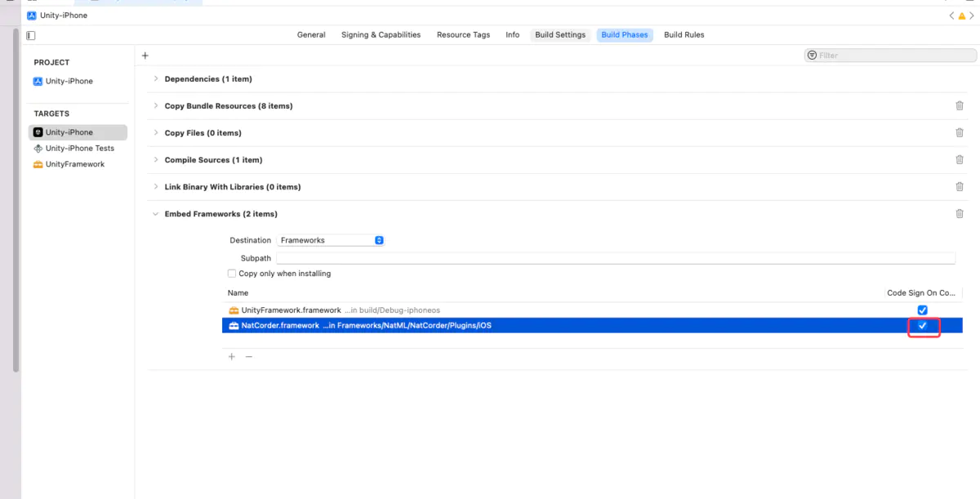Add a framework with the plus button
Screen dimensions: 980x499
tap(232, 357)
